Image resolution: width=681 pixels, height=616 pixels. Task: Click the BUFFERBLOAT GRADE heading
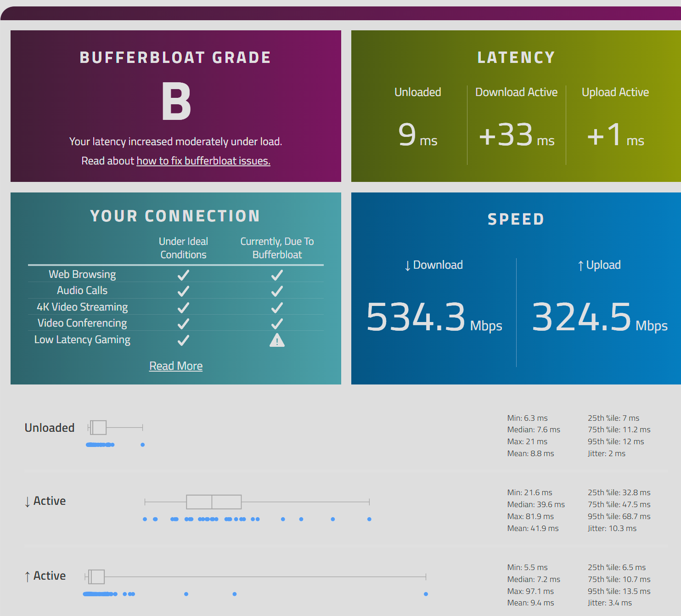[175, 57]
